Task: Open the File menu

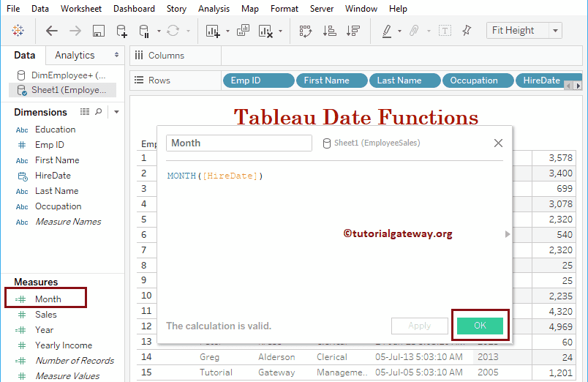Action: coord(13,9)
